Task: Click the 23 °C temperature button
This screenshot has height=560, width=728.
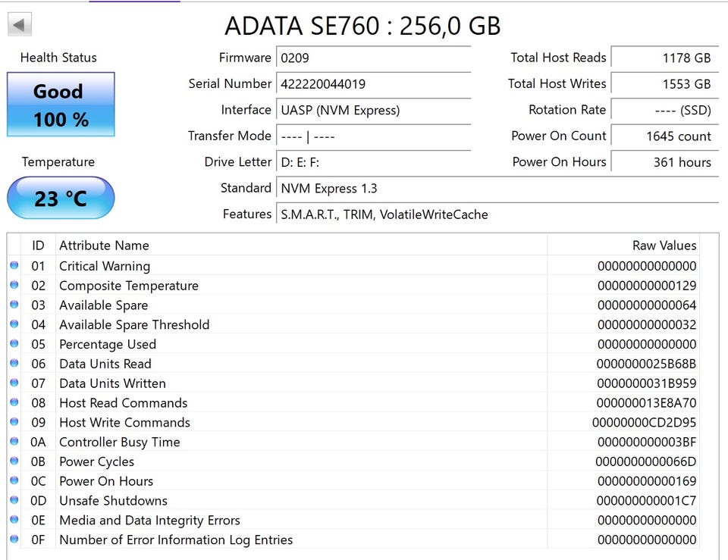Action: point(61,199)
